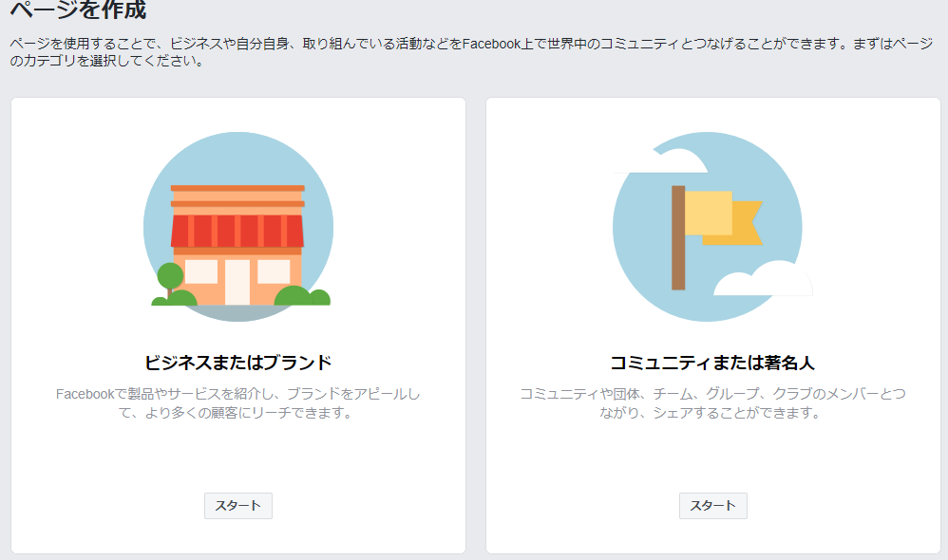This screenshot has height=560, width=948.
Task: Select the ビジネスまたはブランド heading
Action: click(x=238, y=363)
